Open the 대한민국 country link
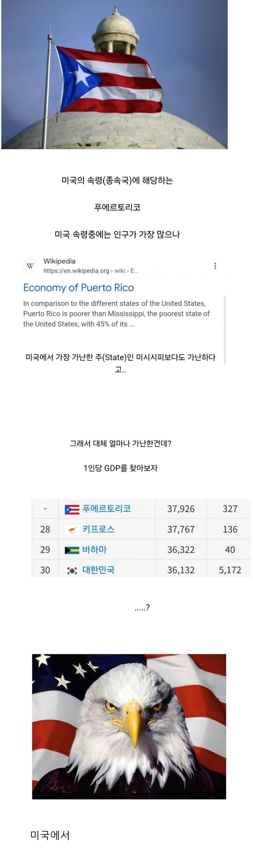Image resolution: width=253 pixels, height=868 pixels. [98, 570]
